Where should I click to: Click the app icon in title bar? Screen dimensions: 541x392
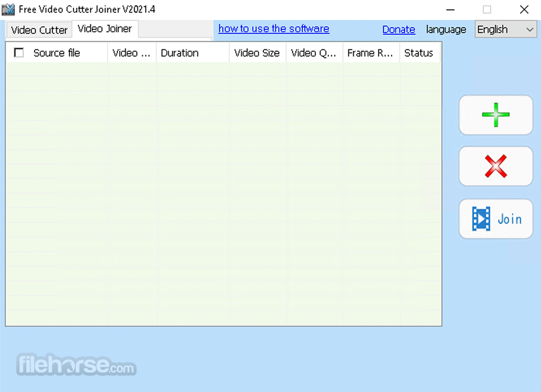pos(8,9)
